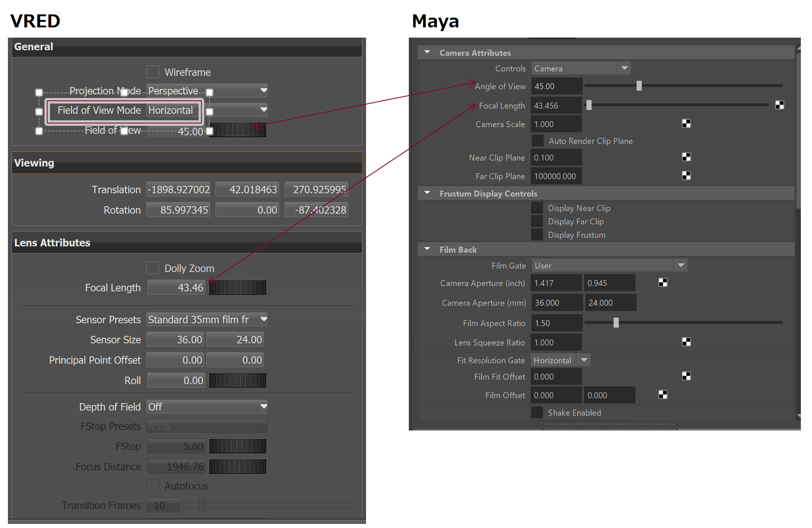Image resolution: width=812 pixels, height=528 pixels.
Task: Enable Dolly Zoom in Lens Attributes
Action: 153,268
